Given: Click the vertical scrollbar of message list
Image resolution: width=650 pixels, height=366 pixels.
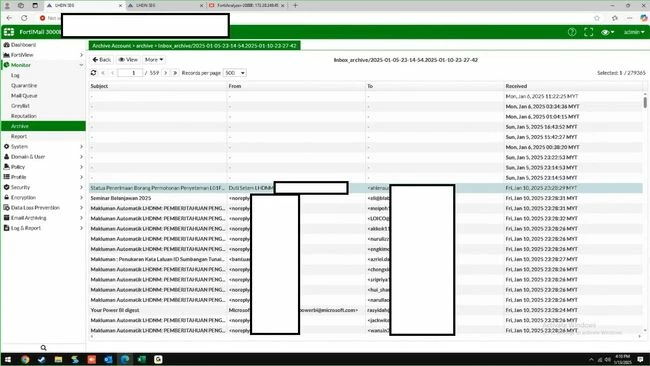Looking at the screenshot, I should [645, 102].
